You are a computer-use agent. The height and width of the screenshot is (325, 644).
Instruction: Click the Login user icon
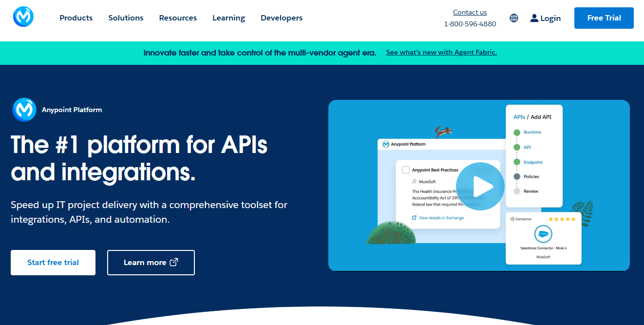coord(534,18)
